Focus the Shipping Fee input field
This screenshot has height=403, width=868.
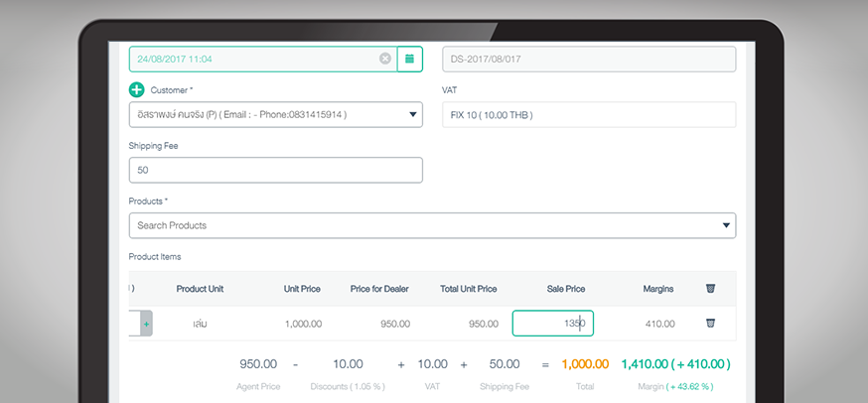275,170
